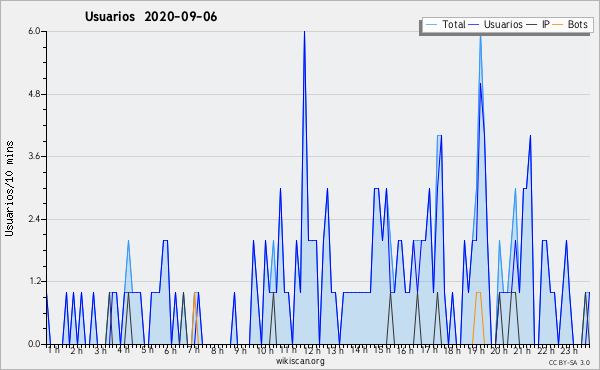Click the light blue Total legend line

coord(431,25)
